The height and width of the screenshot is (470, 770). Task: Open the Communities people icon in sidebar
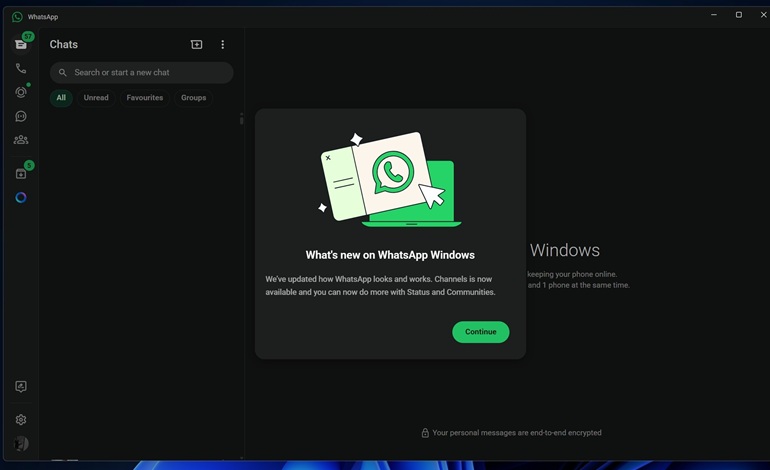(21, 140)
